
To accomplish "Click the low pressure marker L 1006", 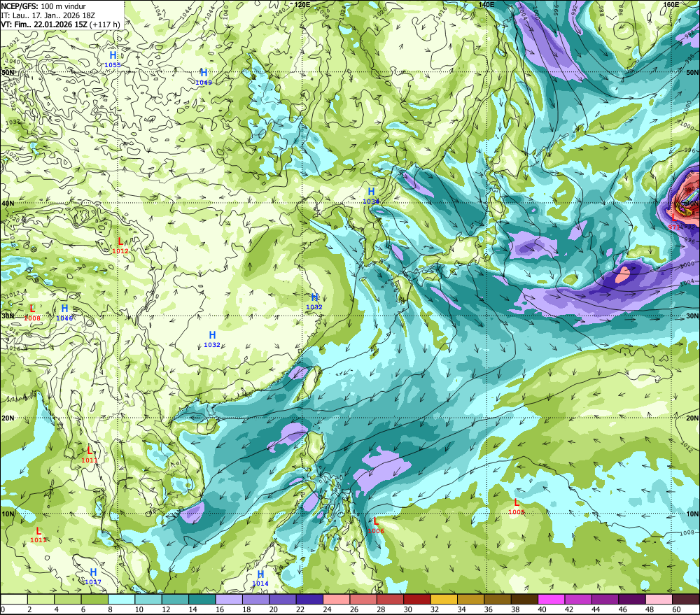I will (376, 525).
